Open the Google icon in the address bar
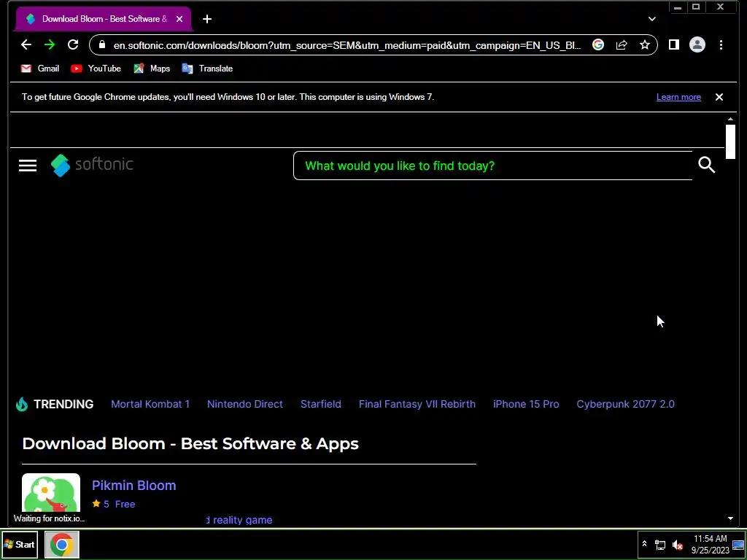Viewport: 747px width, 560px height. point(598,44)
